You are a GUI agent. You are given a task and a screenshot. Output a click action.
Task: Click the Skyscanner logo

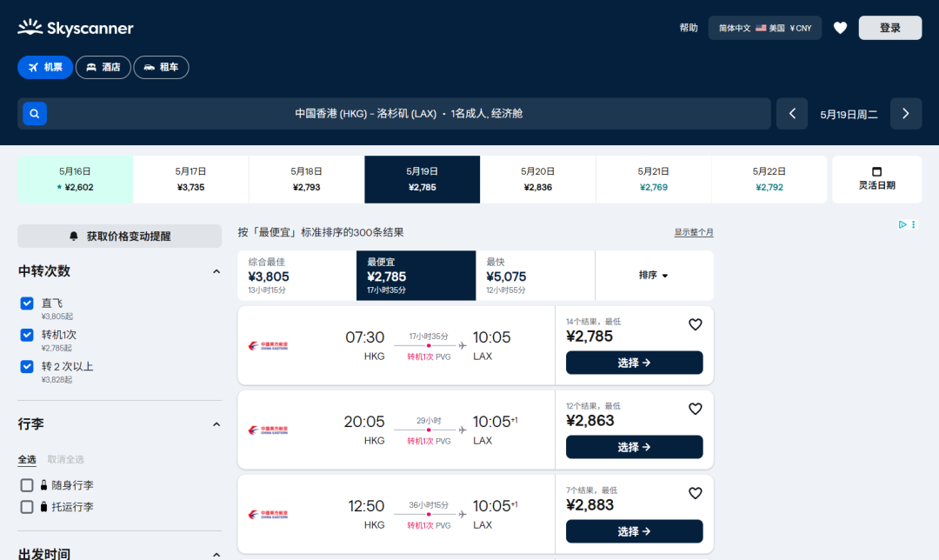pos(76,28)
